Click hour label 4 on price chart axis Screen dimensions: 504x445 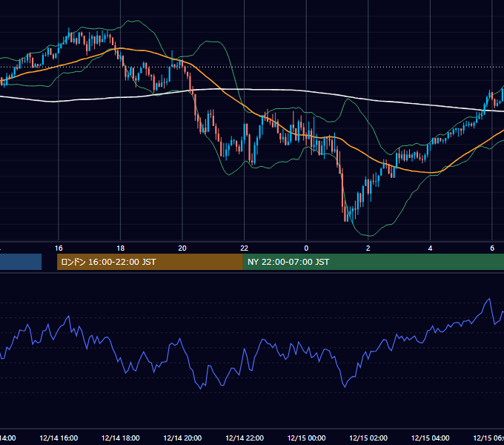(430, 248)
